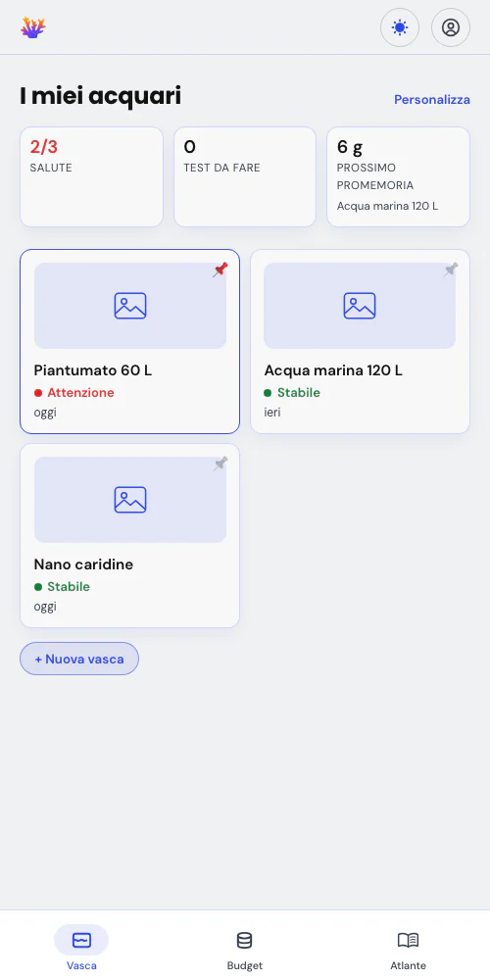Open the Prossimo promemoria card
Image resolution: width=490 pixels, height=980 pixels.
398,176
